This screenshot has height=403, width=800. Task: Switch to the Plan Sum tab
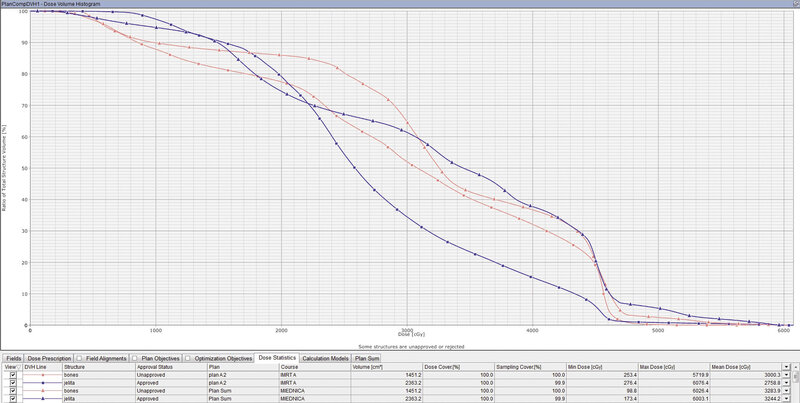click(x=367, y=358)
